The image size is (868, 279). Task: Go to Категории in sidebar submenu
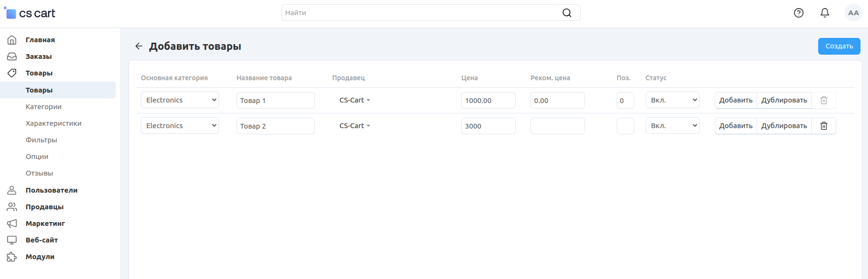(44, 107)
